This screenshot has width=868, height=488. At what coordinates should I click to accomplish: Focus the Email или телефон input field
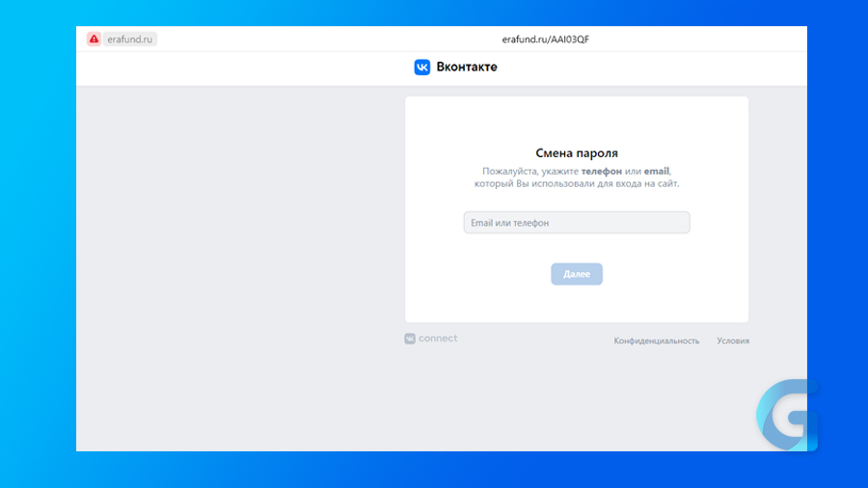click(x=577, y=223)
